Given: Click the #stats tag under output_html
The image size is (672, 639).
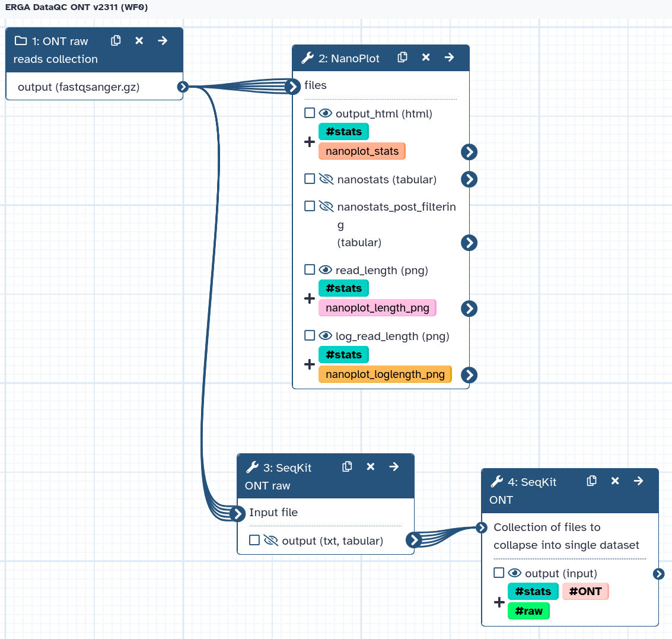Looking at the screenshot, I should click(344, 132).
